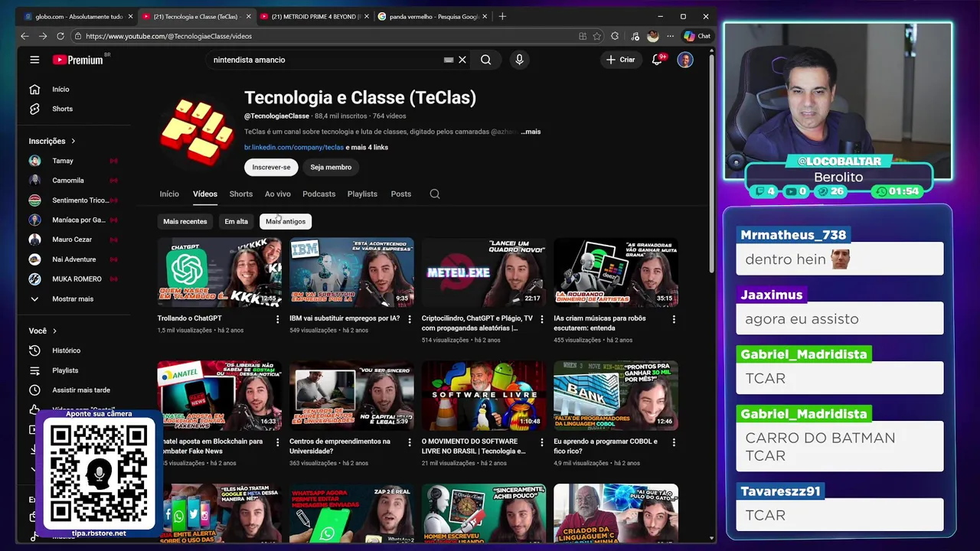
Task: Close the globo.com tab
Action: [x=130, y=16]
